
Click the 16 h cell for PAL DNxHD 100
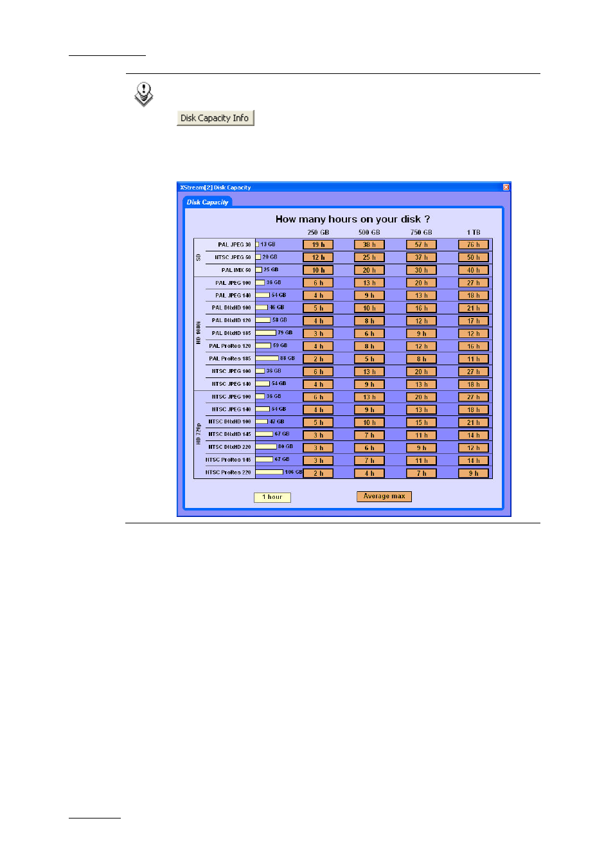pyautogui.click(x=422, y=308)
